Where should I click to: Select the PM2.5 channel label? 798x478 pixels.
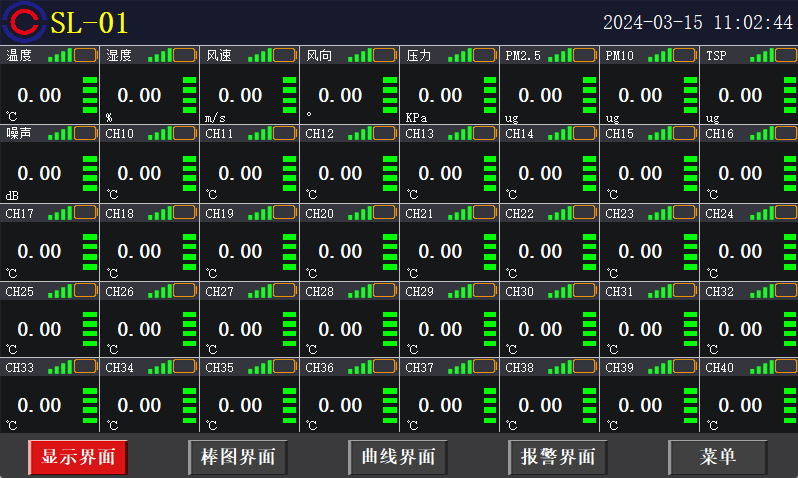pyautogui.click(x=523, y=55)
